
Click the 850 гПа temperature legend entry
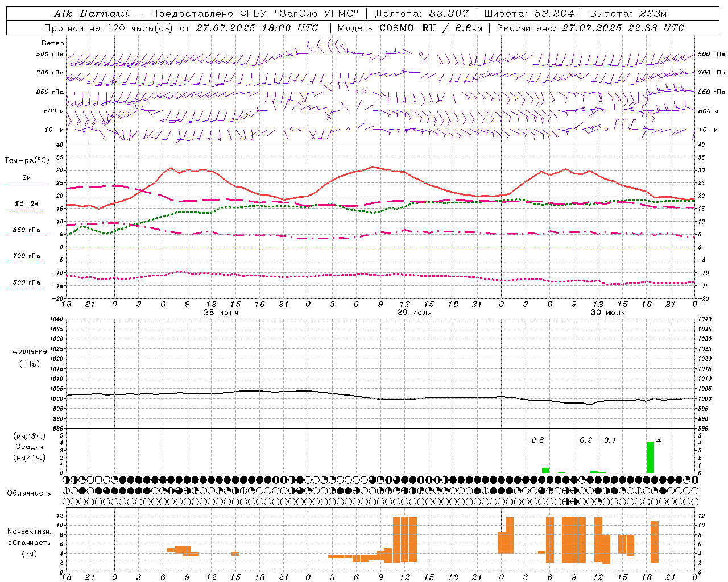tap(27, 230)
